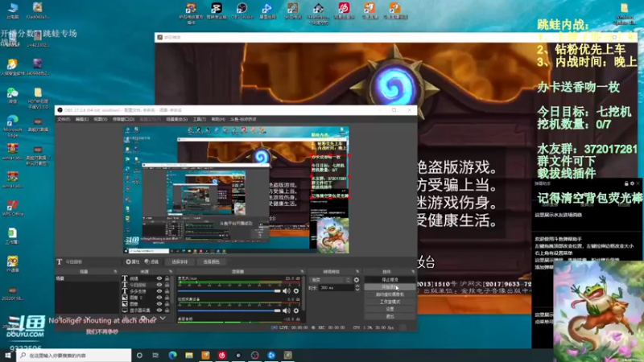Toggle visibility eye of 图像 2 source
Image resolution: width=644 pixels, height=362 pixels.
[159, 298]
